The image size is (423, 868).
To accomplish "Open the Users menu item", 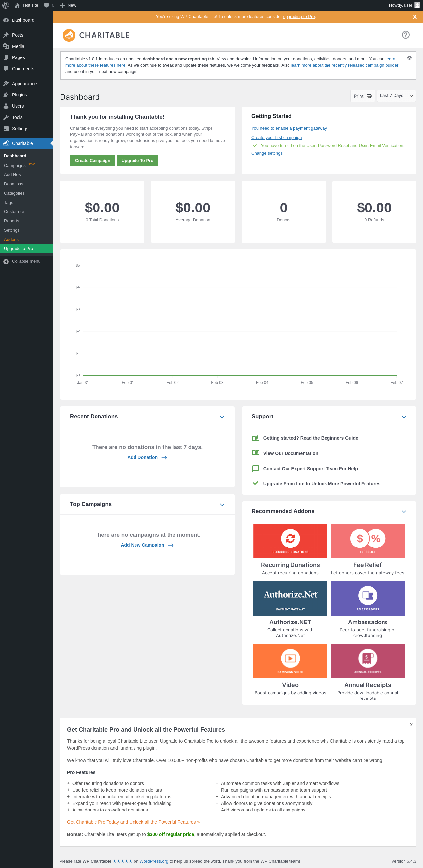I will tap(26, 106).
